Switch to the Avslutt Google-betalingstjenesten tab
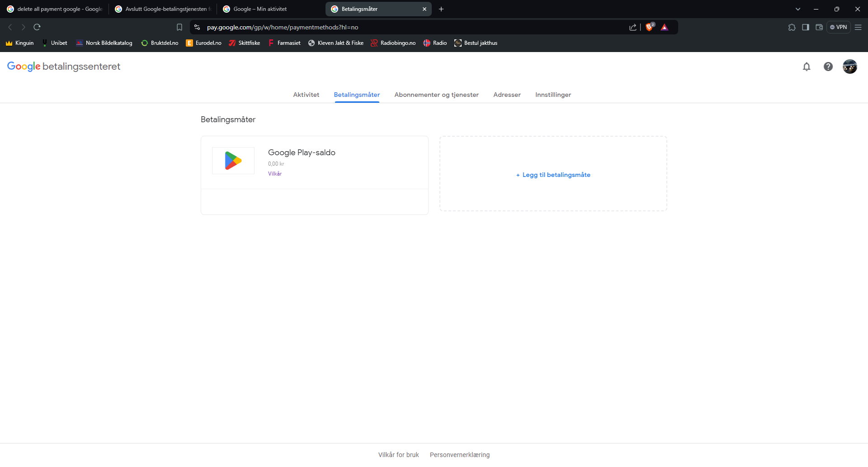Screen dimensions: 868x467 (x=163, y=9)
